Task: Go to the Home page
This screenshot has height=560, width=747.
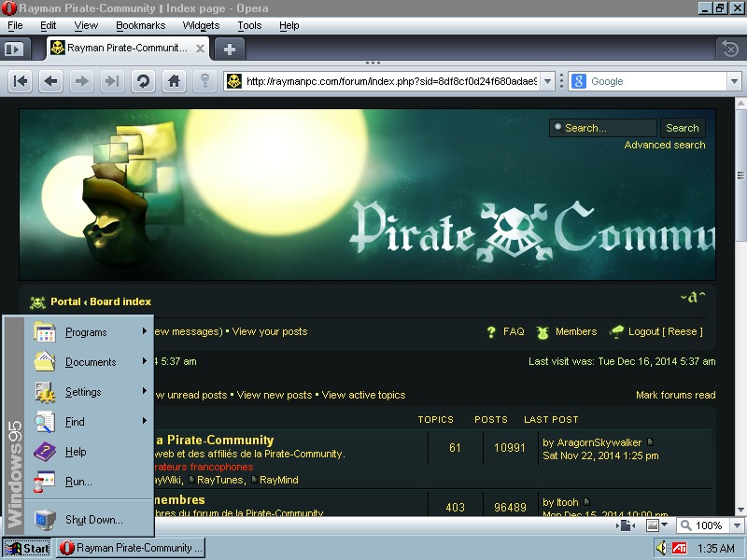Action: 174,81
